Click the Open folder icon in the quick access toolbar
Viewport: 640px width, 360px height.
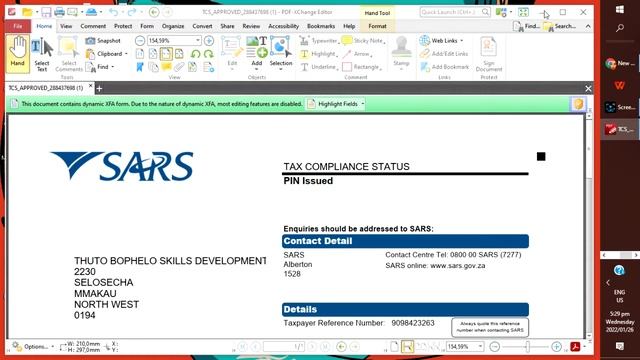tap(27, 12)
